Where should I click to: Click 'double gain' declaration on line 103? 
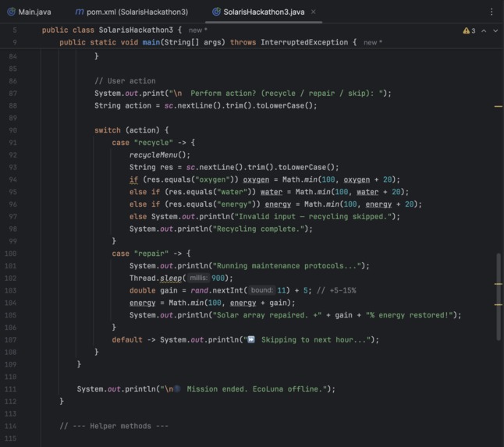[x=154, y=290]
